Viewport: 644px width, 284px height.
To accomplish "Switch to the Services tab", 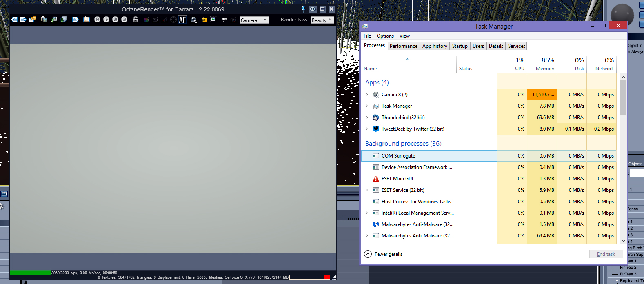I will click(517, 46).
